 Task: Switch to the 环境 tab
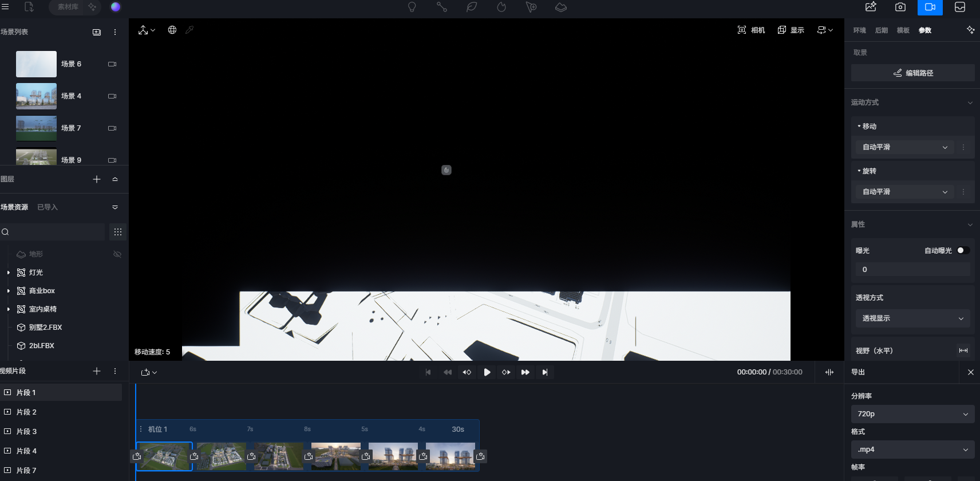pos(859,30)
